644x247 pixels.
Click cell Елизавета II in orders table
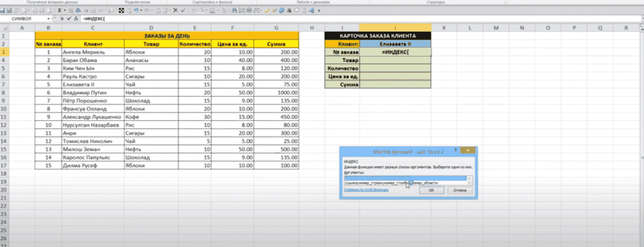pyautogui.click(x=92, y=84)
